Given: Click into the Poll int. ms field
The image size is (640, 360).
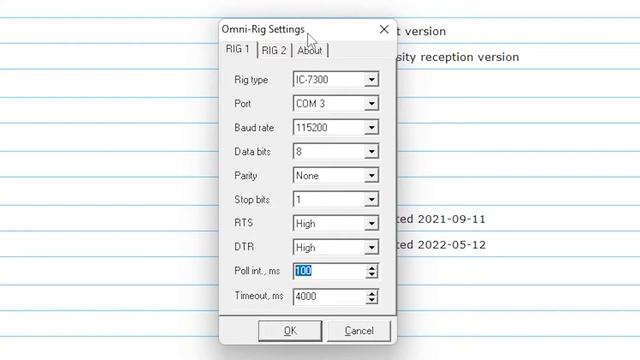Looking at the screenshot, I should (329, 271).
